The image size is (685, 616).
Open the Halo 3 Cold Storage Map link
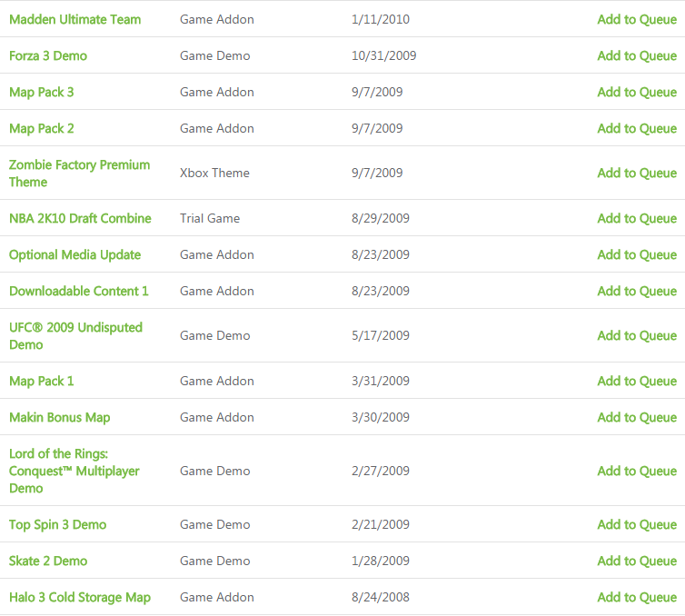coord(80,597)
